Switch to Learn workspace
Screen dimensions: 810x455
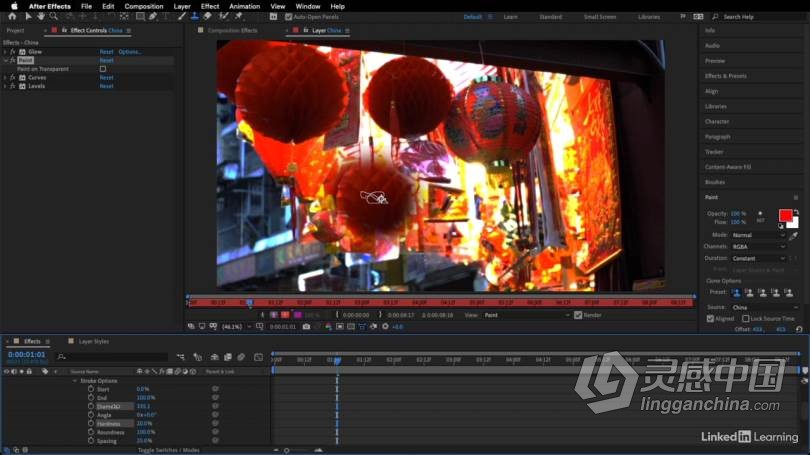point(510,17)
